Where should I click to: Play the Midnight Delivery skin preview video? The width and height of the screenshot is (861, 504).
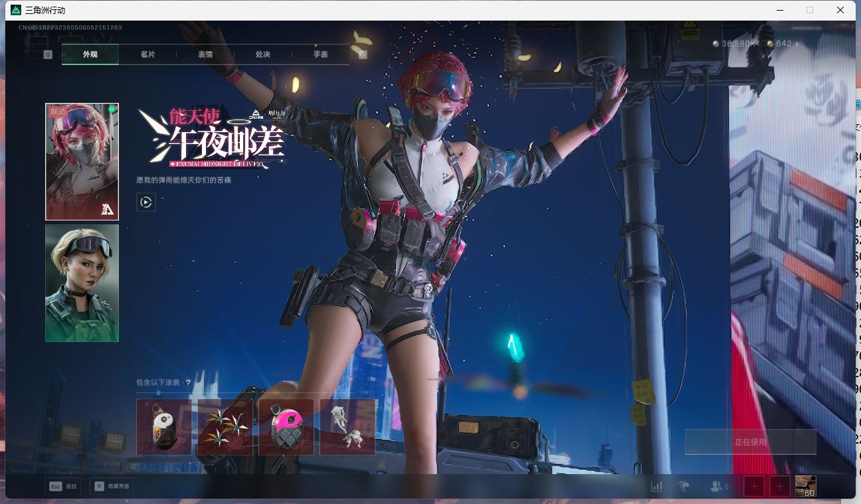(x=146, y=202)
